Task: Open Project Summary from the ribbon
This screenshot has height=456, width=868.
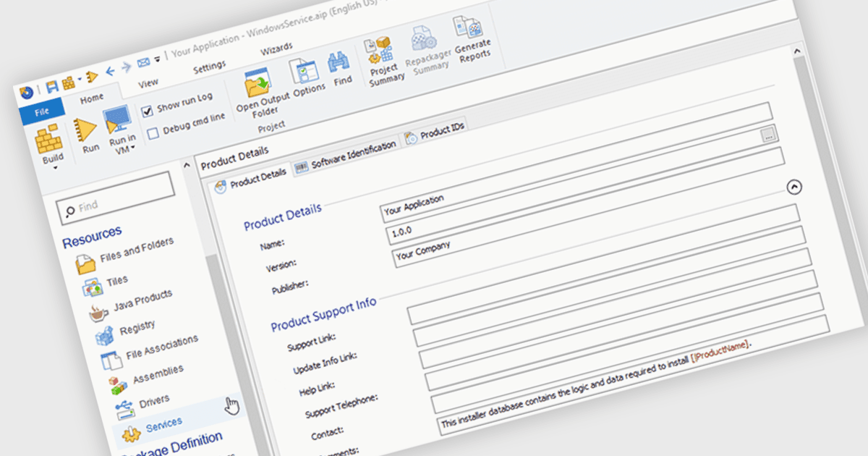Action: (x=384, y=62)
